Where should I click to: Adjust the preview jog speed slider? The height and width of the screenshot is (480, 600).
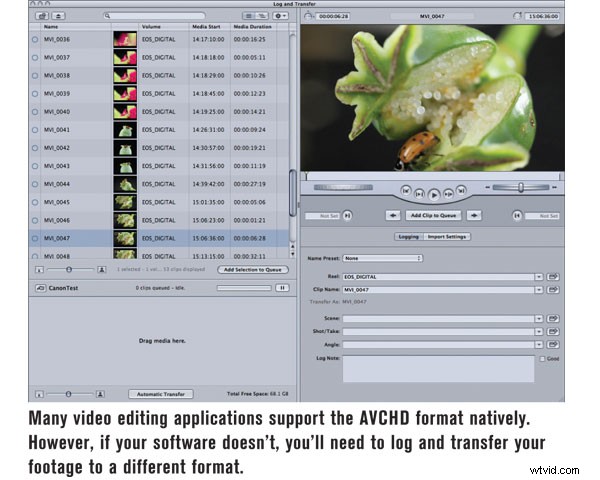tap(520, 187)
